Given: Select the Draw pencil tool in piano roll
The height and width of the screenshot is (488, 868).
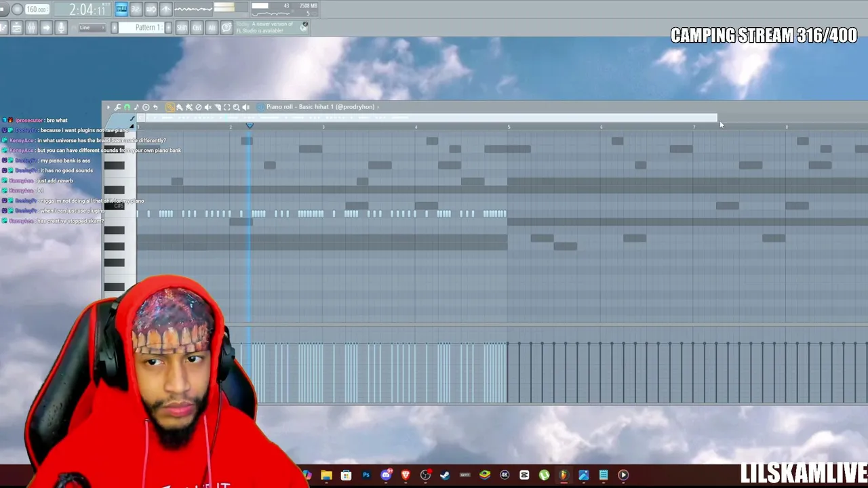Looking at the screenshot, I should coord(170,107).
